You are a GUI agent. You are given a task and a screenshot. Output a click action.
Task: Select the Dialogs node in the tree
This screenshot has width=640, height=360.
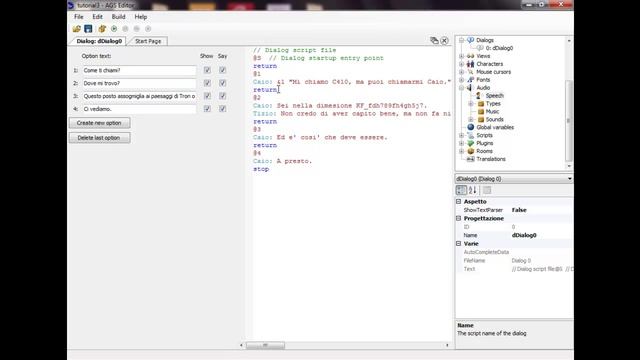click(x=484, y=40)
